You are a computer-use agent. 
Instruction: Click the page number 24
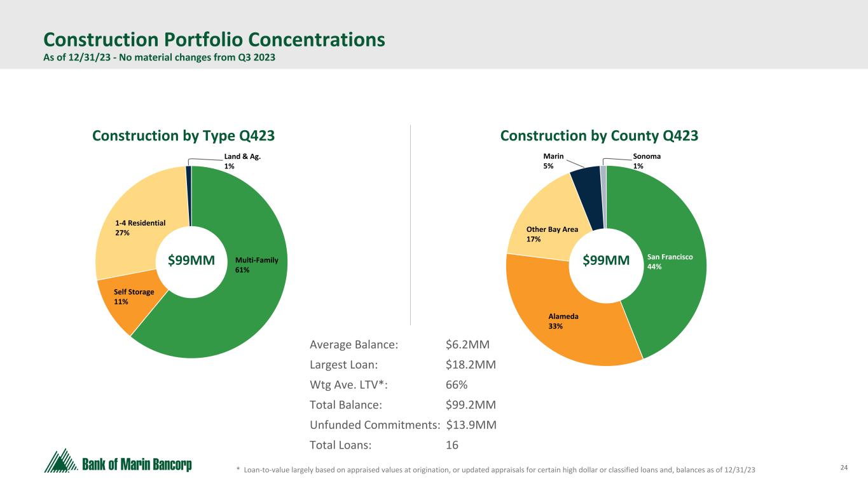[844, 468]
